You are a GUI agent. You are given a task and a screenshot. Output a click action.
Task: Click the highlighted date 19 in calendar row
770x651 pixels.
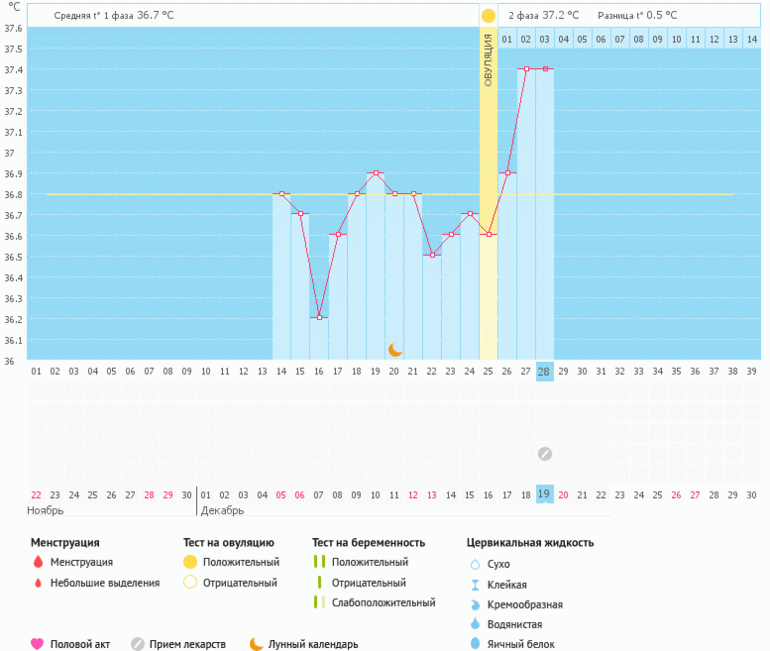544,494
